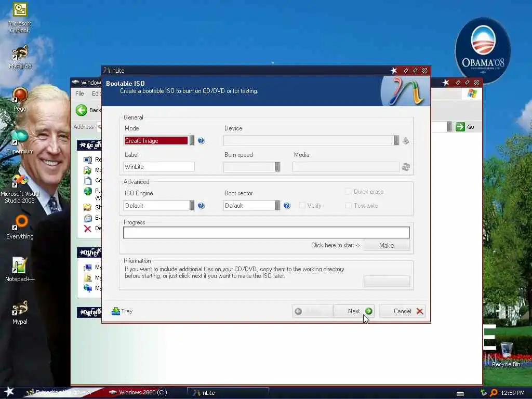Click the greyed Back button in nLite
This screenshot has width=532, height=399.
coord(312,311)
